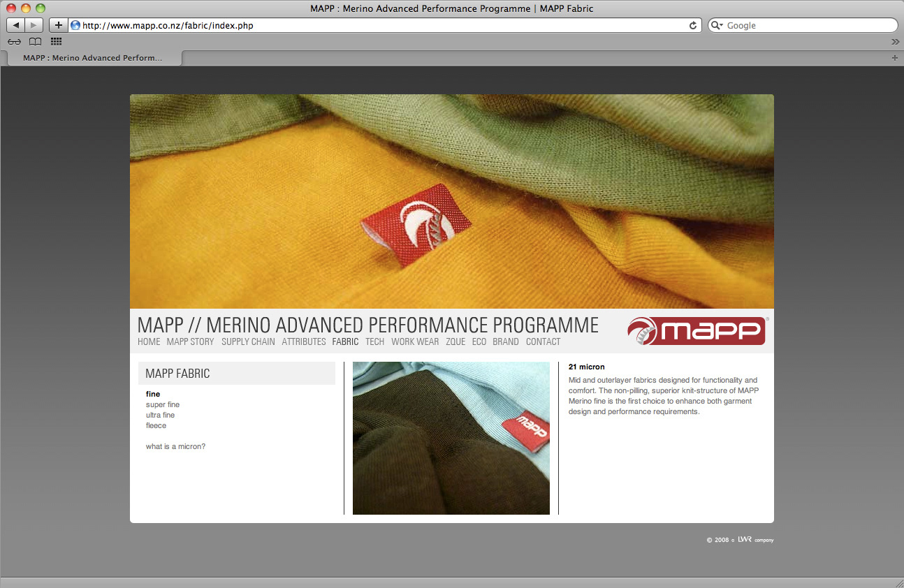Go back with the browser back arrow

point(16,25)
